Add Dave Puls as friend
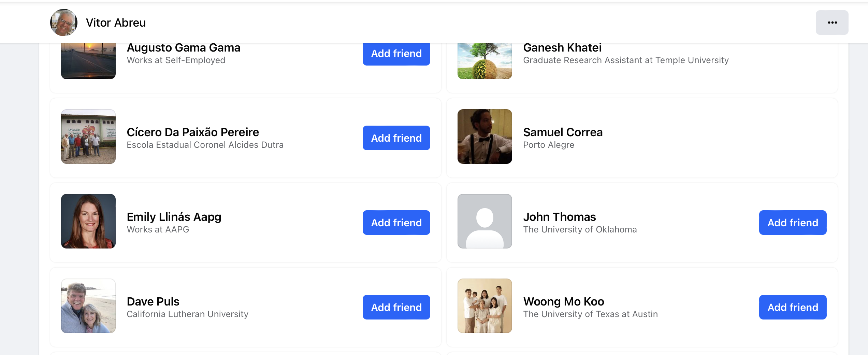Screen dimensions: 868x355 pyautogui.click(x=396, y=307)
